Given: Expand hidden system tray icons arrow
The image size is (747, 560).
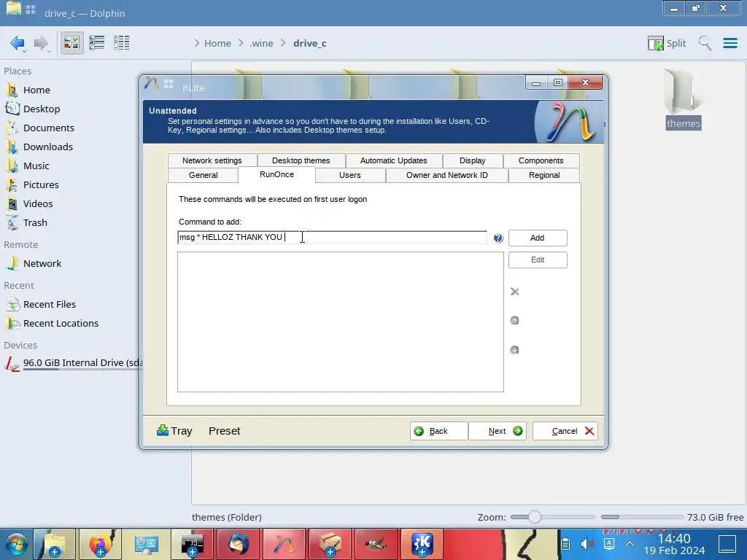Looking at the screenshot, I should point(630,544).
